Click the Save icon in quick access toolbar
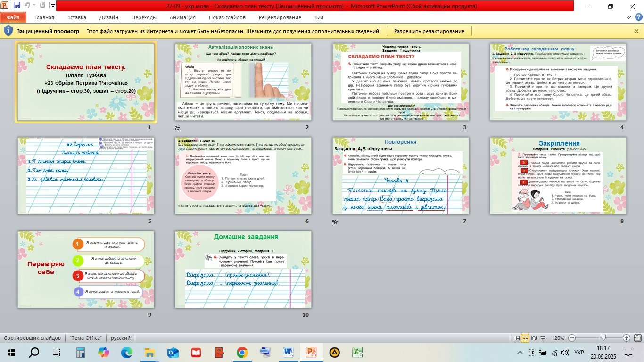The height and width of the screenshot is (362, 644). pos(17,6)
